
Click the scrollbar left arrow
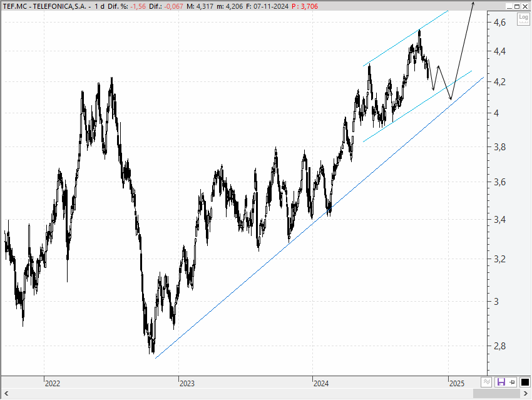point(6,394)
